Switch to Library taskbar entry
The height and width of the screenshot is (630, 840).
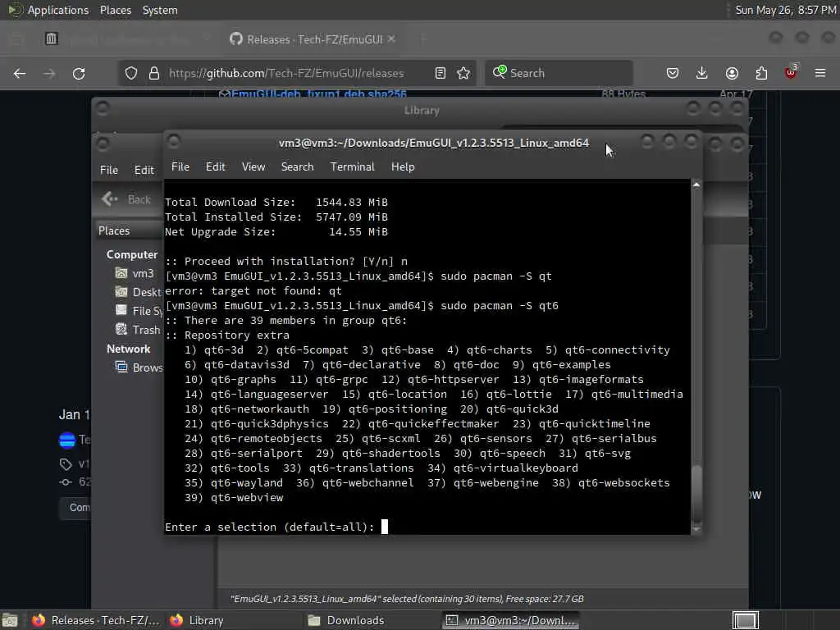(x=197, y=620)
